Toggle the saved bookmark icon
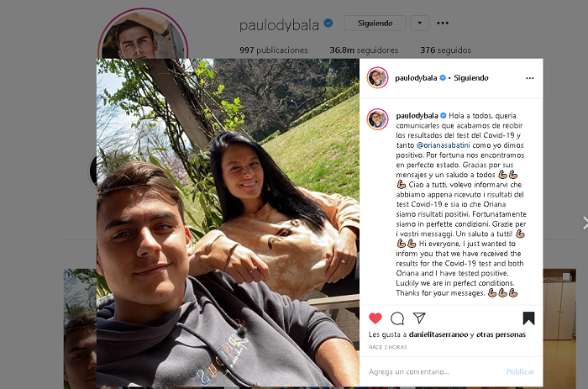 tap(528, 318)
